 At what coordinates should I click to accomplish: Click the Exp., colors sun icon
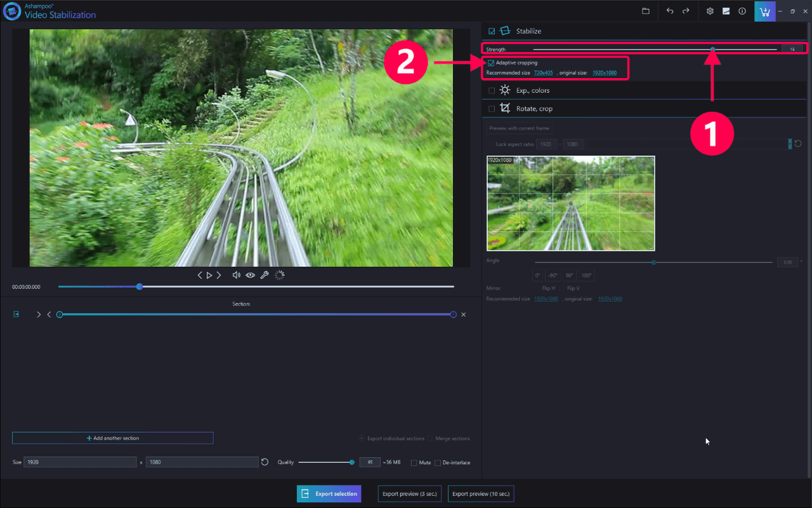(x=505, y=90)
